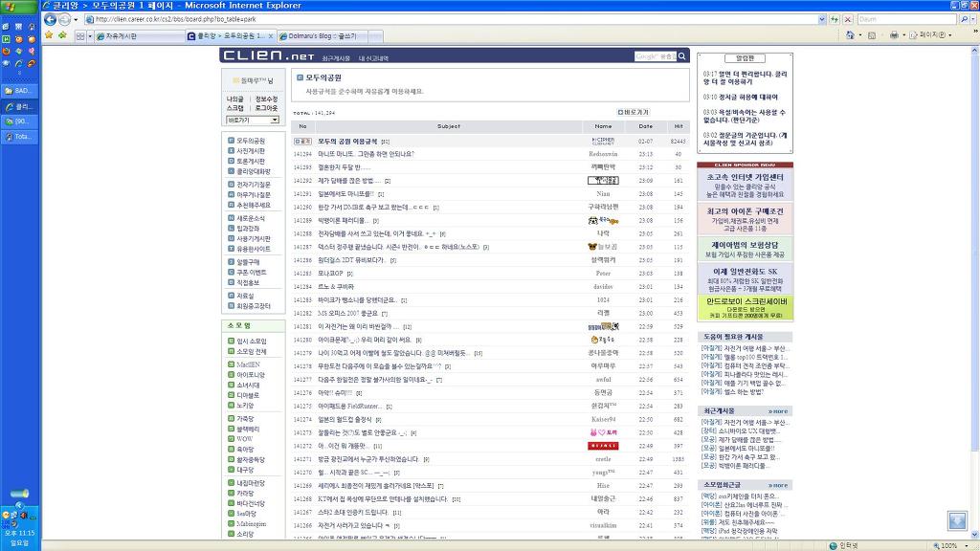This screenshot has height=551, width=980.
Task: Open the 초고속 인터넷 가입센터 sponsor banner
Action: pos(745,186)
